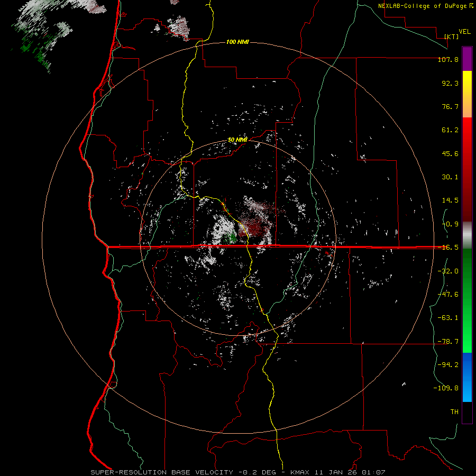Viewport: 476px width, 476px height.
Task: Click the -16.5 velocity scale value
Action: coord(448,248)
